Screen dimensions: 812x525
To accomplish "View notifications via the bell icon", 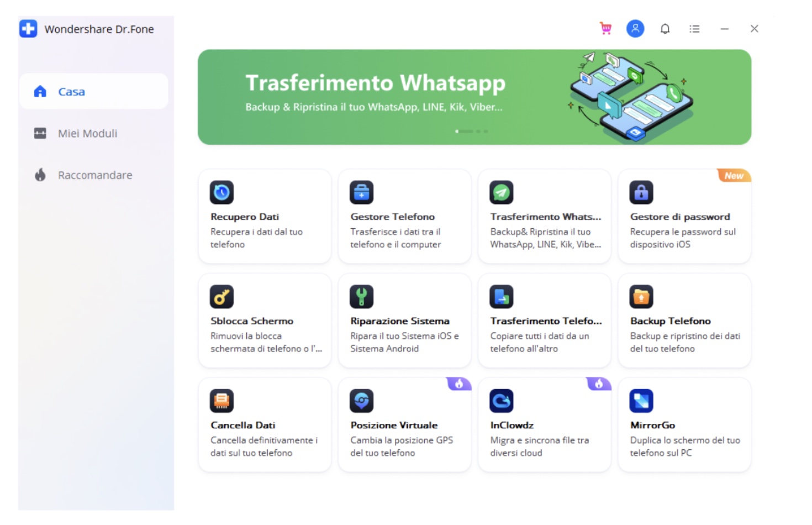I will 665,29.
